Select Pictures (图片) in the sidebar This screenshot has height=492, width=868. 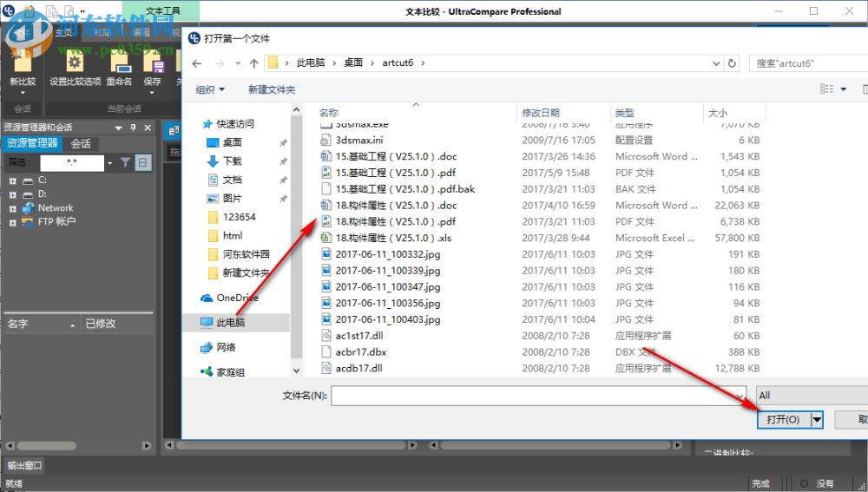coord(224,198)
